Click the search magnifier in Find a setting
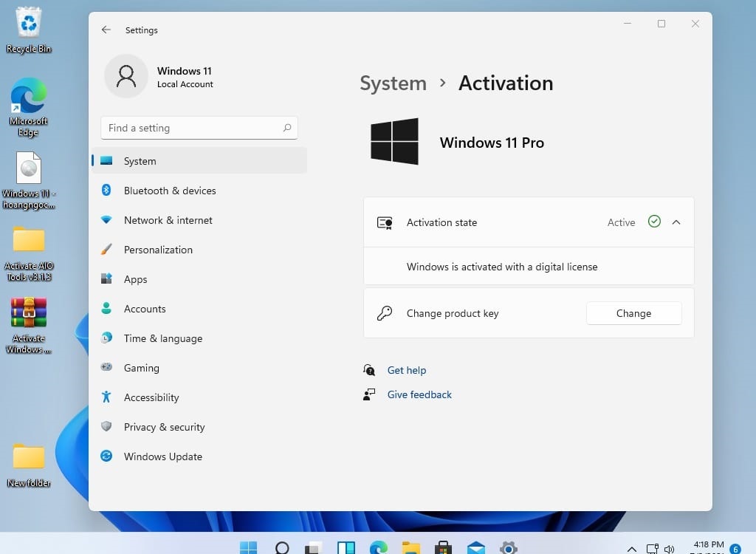 pyautogui.click(x=287, y=128)
